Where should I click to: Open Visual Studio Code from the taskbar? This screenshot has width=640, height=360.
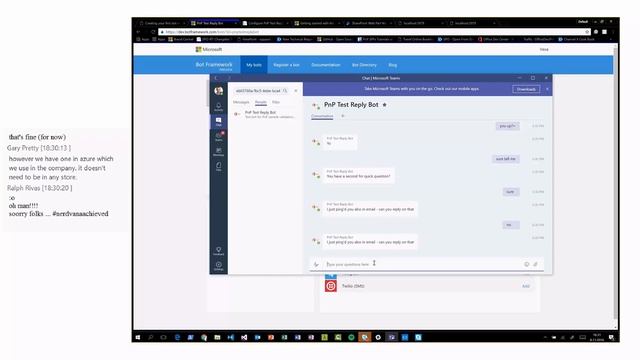point(231,338)
